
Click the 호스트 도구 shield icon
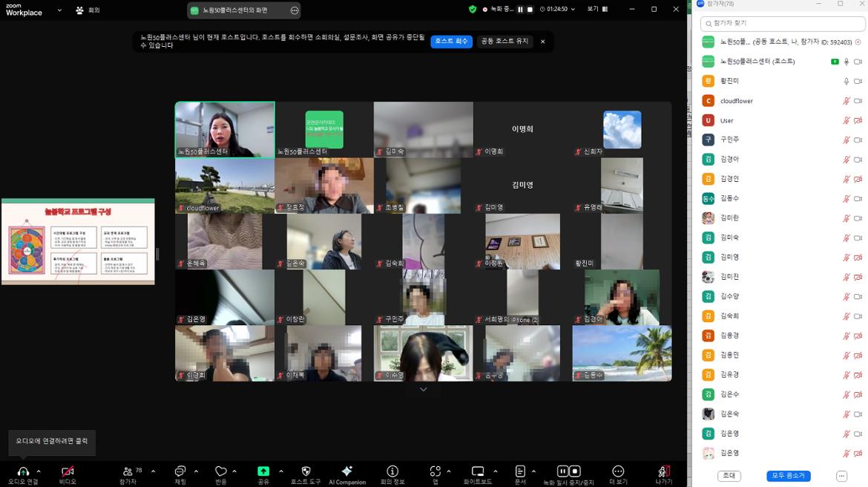coord(306,471)
